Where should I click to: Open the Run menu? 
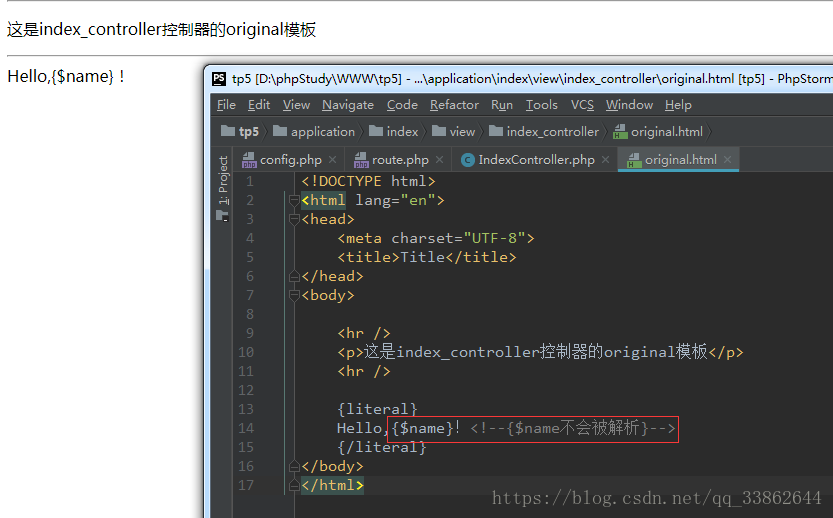point(502,105)
